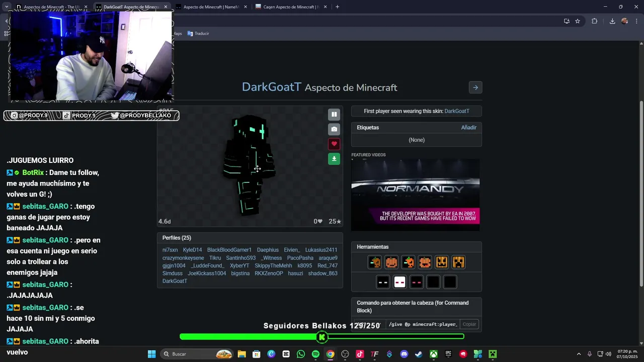The height and width of the screenshot is (362, 644).
Task: Choose black head with white eyes
Action: (x=383, y=282)
